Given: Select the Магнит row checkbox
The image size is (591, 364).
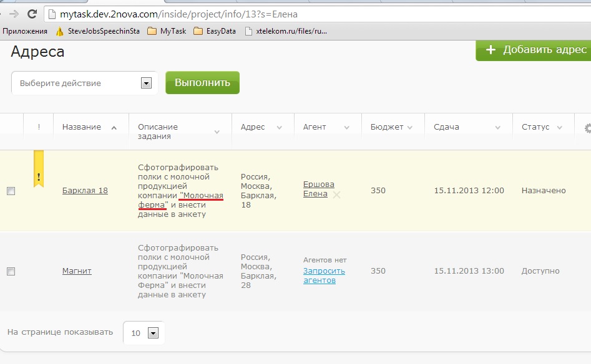Looking at the screenshot, I should [x=11, y=272].
